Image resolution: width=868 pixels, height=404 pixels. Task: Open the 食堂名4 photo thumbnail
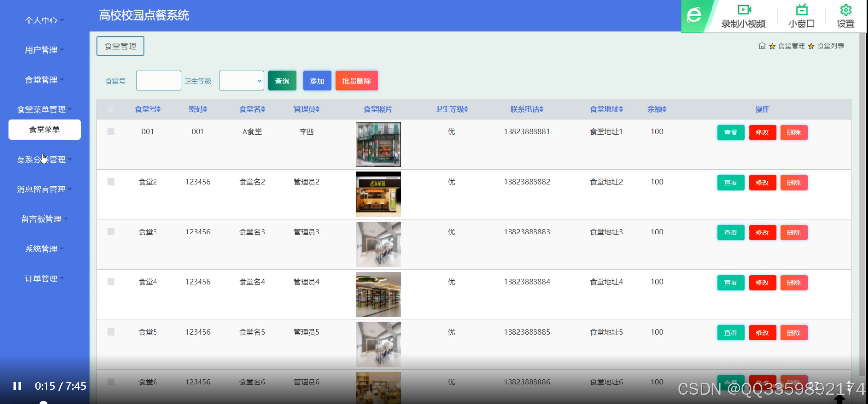(378, 295)
